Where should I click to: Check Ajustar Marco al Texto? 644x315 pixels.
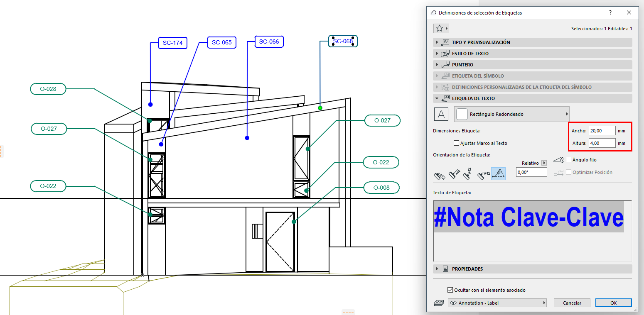[x=457, y=143]
